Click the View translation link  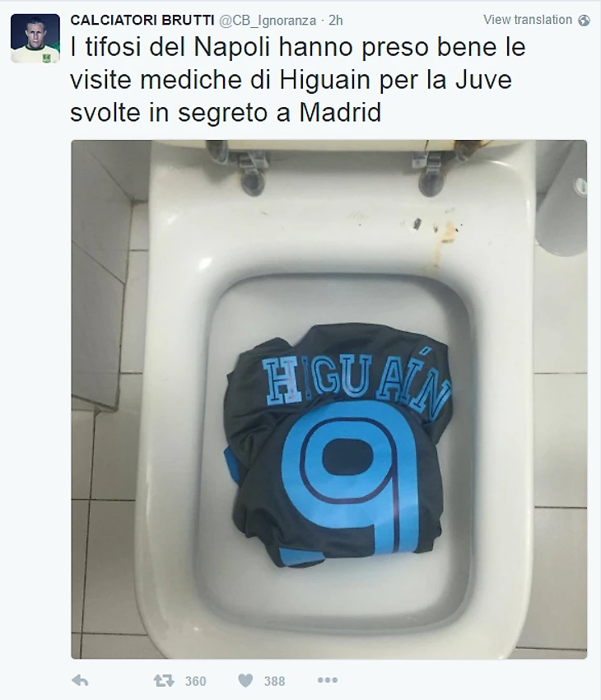coord(528,20)
